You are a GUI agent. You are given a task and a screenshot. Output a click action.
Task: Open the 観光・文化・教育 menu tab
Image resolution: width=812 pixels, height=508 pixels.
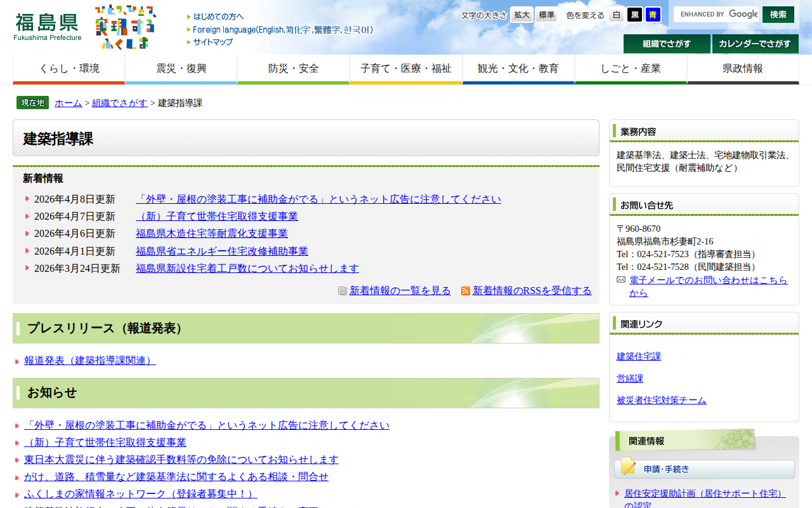pyautogui.click(x=518, y=69)
